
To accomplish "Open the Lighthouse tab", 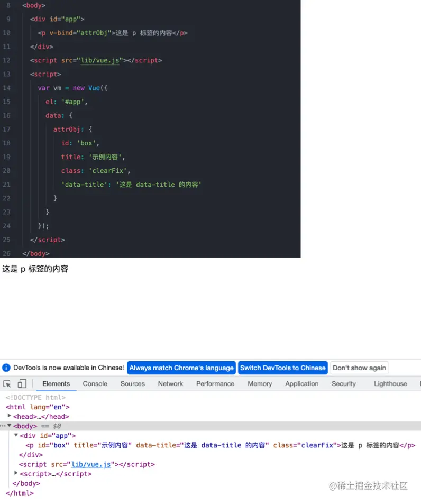I will coord(390,384).
